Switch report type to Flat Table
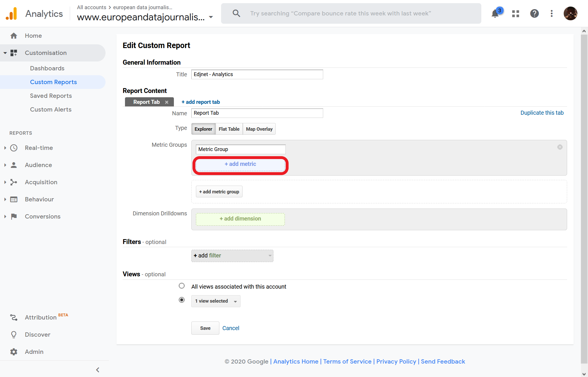This screenshot has height=377, width=588. [229, 129]
